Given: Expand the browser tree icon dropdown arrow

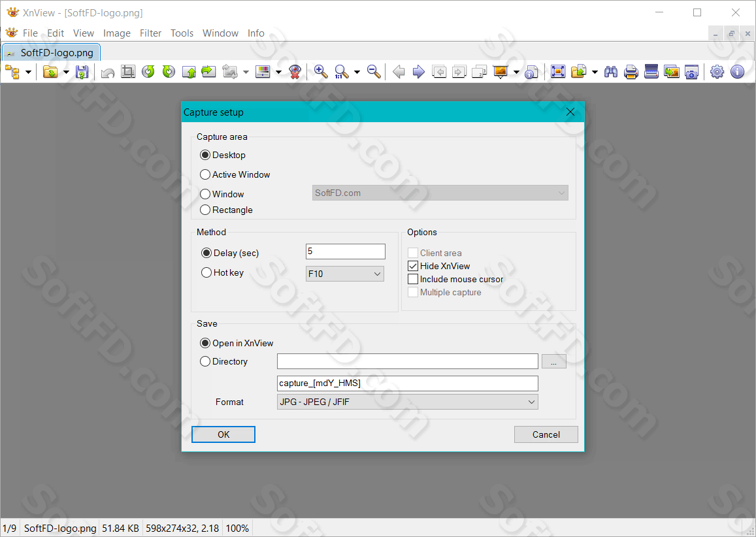Looking at the screenshot, I should click(x=29, y=73).
